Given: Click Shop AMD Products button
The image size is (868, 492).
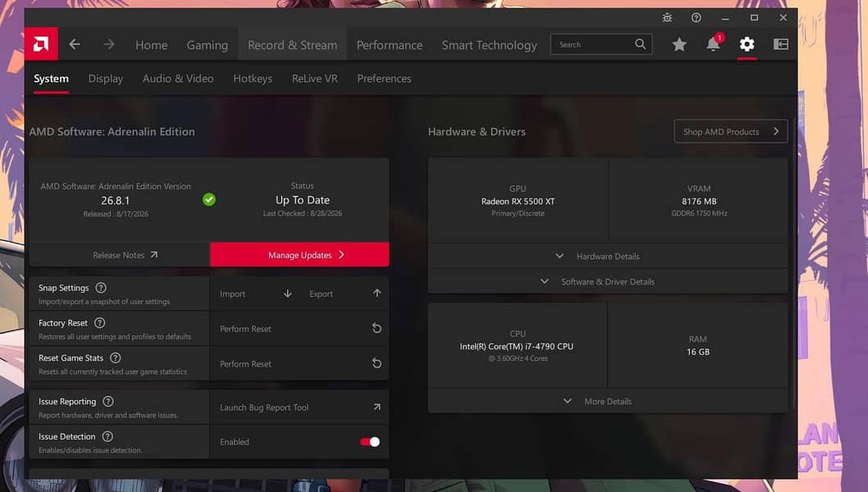Looking at the screenshot, I should click(731, 132).
